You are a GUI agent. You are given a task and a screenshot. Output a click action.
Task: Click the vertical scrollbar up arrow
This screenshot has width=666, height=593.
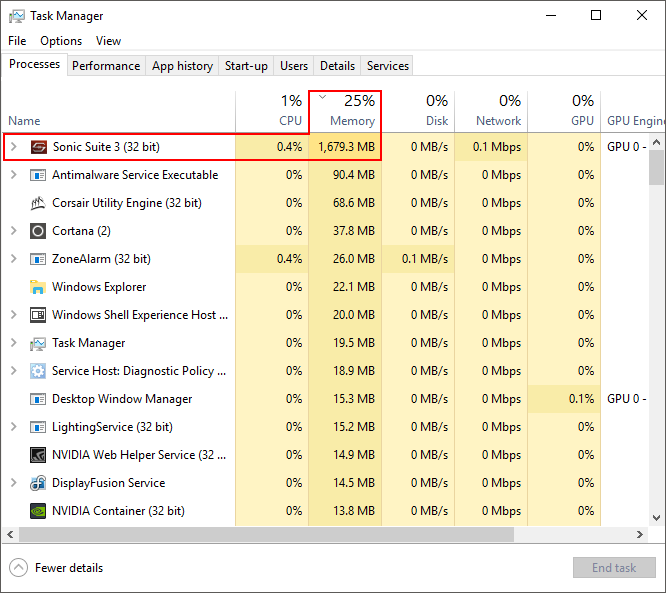(x=656, y=142)
